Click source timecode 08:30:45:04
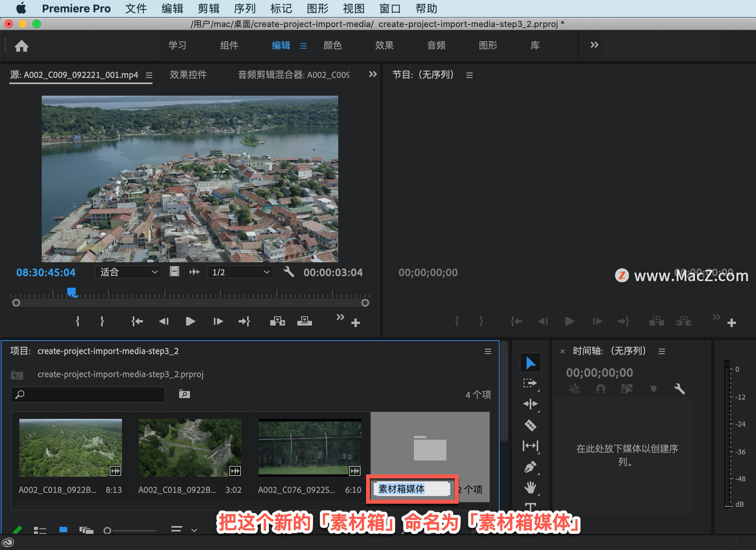This screenshot has width=756, height=550. pyautogui.click(x=46, y=272)
